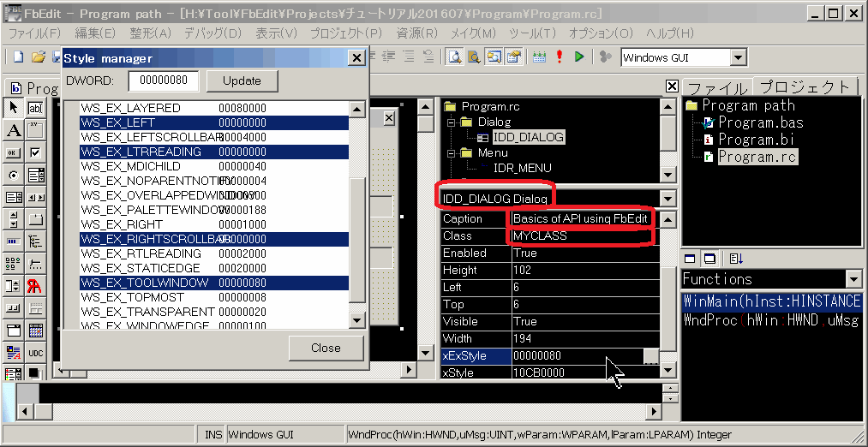Click the grey process toolbar icon
Image resolution: width=868 pixels, height=447 pixels.
pyautogui.click(x=605, y=57)
